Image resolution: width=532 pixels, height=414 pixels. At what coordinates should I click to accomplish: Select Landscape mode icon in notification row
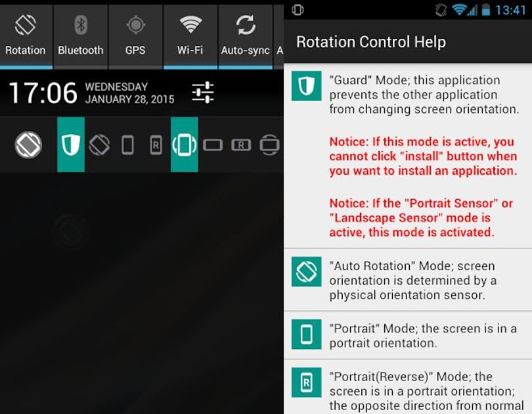(x=213, y=145)
